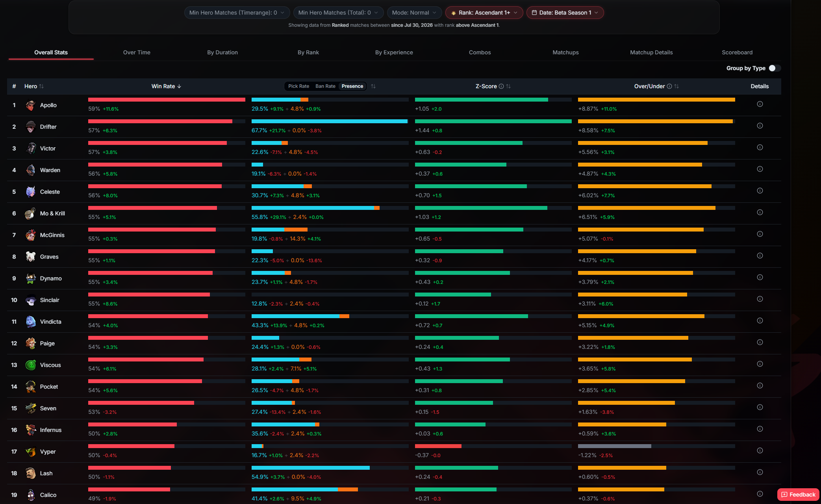Open the Date: Beta Season 1 dropdown
This screenshot has width=821, height=504.
565,13
